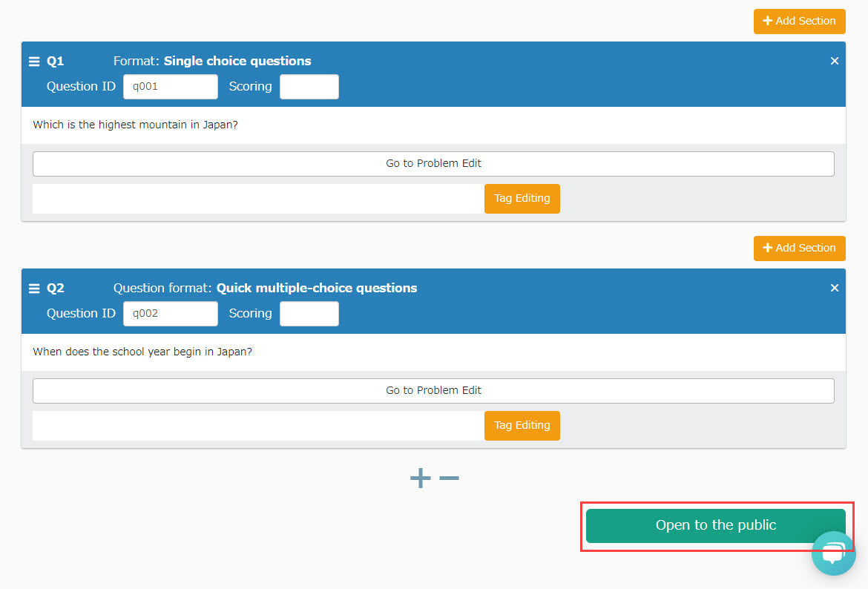
Task: Click the Q1 tag input area
Action: click(257, 199)
